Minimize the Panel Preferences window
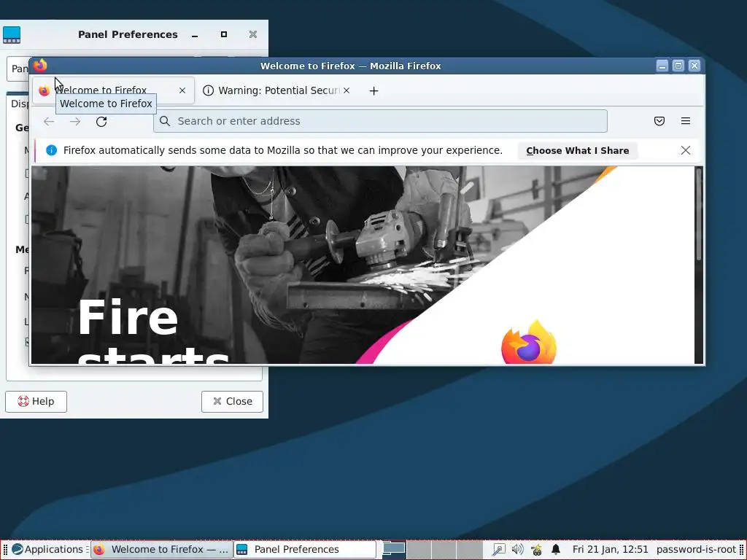The image size is (747, 560). click(195, 35)
